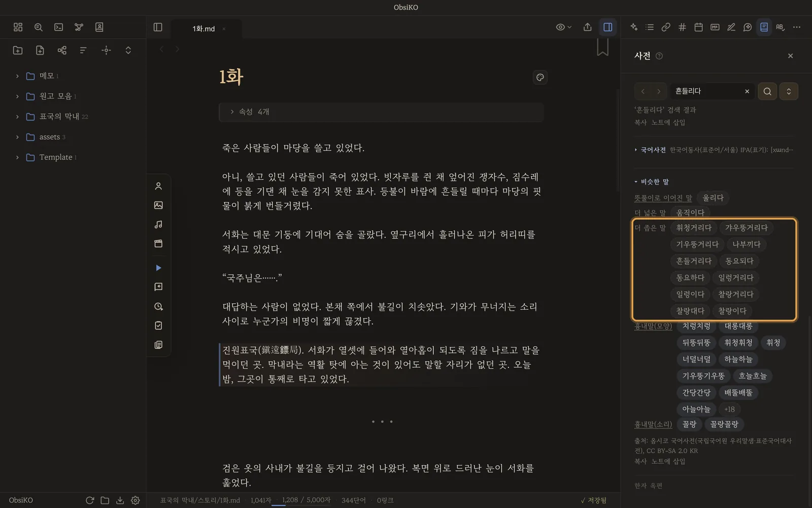Screen dimensions: 812x508
Task: Open the settings gear in bottom bar
Action: click(x=135, y=500)
